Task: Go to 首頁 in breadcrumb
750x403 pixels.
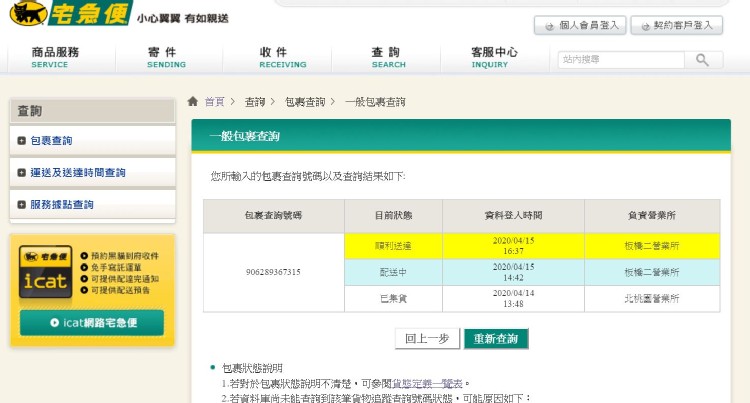Action: (x=214, y=102)
